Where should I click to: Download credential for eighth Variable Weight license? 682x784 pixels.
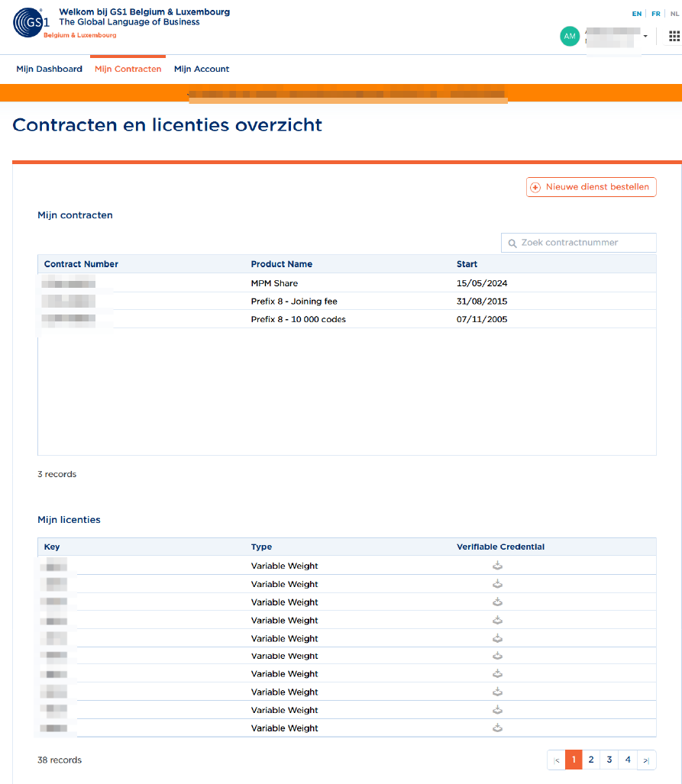pos(497,692)
